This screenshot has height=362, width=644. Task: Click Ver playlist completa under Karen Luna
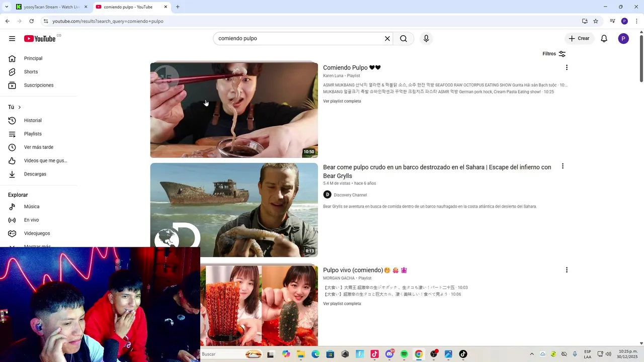click(342, 102)
